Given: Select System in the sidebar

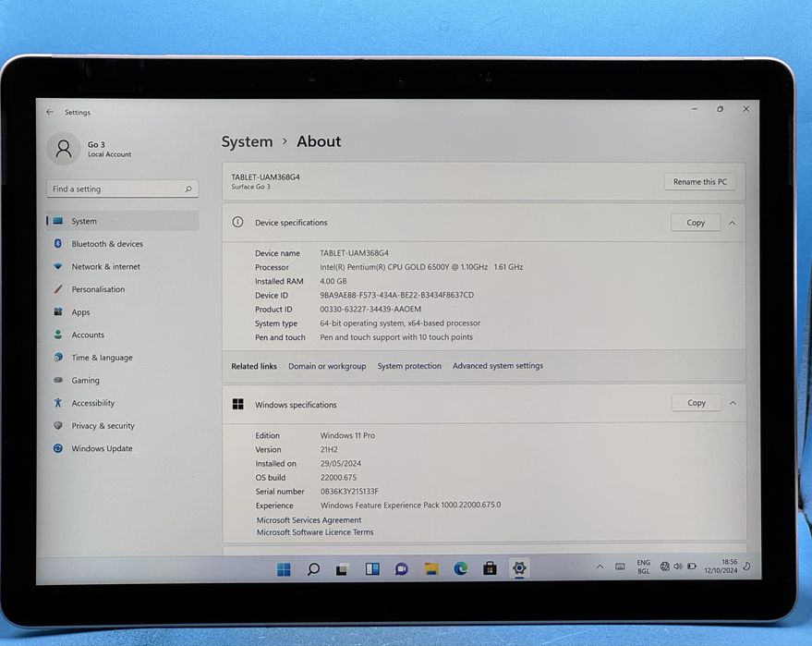Looking at the screenshot, I should [x=122, y=221].
